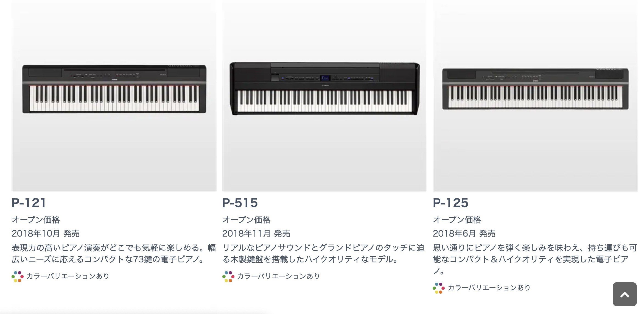Screen dimensions: 644x314
Task: Click the カラーバリエーションあり label under P-121
Action: click(x=68, y=276)
